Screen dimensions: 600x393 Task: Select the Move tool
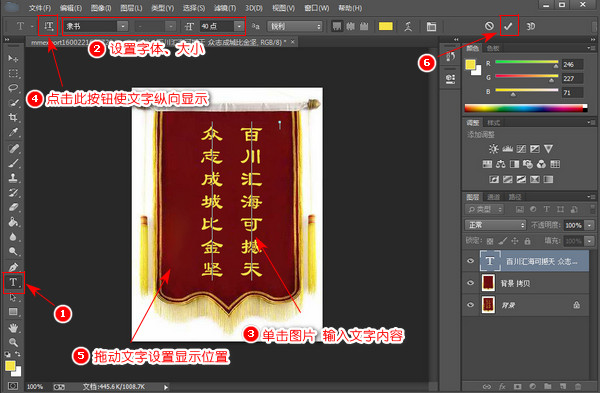13,58
